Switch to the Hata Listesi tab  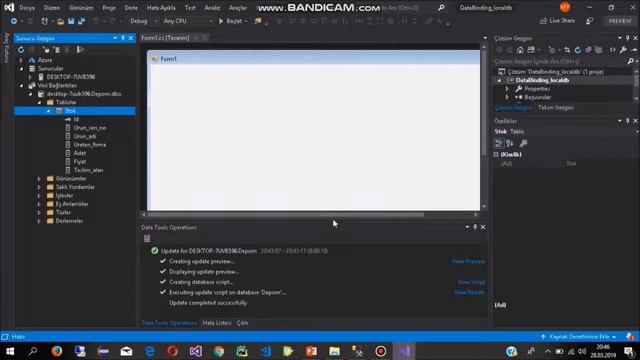click(217, 323)
